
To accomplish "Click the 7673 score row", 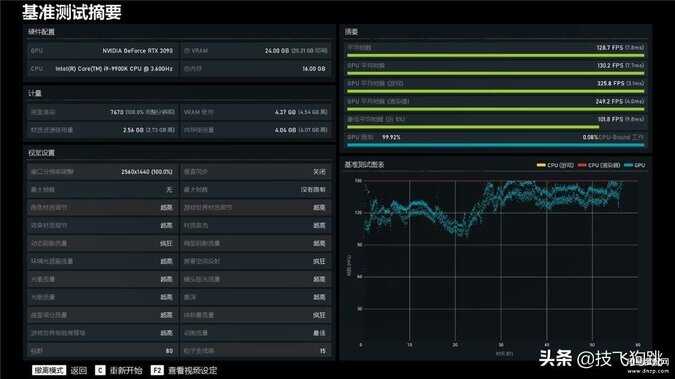I will 102,112.
